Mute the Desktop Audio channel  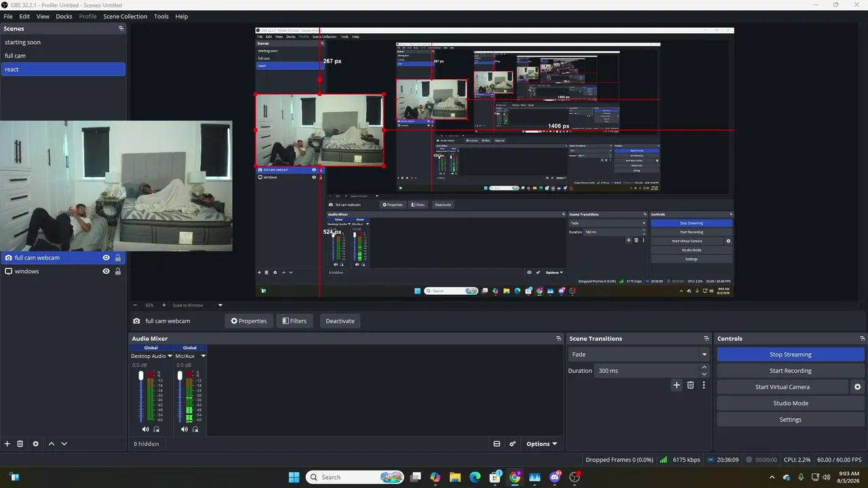(145, 429)
